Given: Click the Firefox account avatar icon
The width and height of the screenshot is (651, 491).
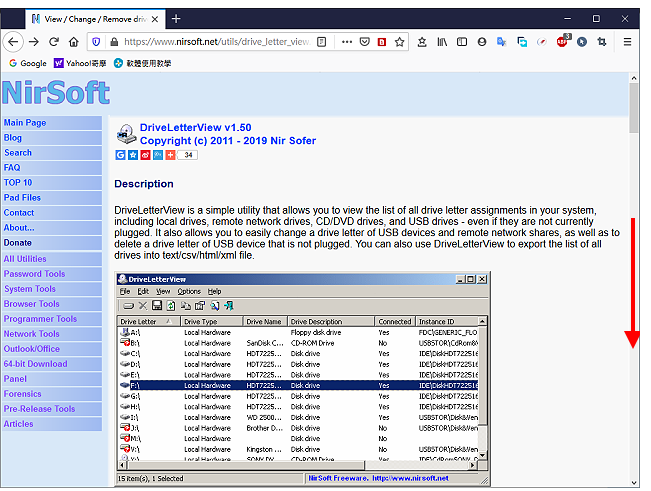Looking at the screenshot, I should [x=482, y=42].
